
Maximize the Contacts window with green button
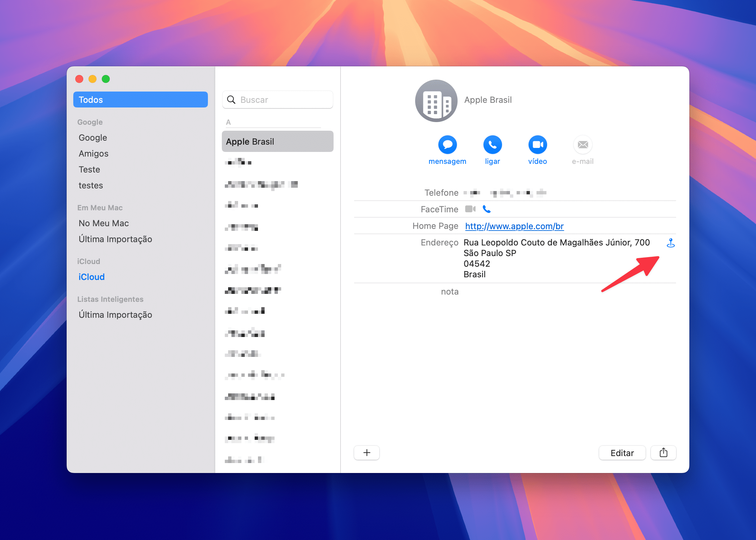(x=106, y=79)
